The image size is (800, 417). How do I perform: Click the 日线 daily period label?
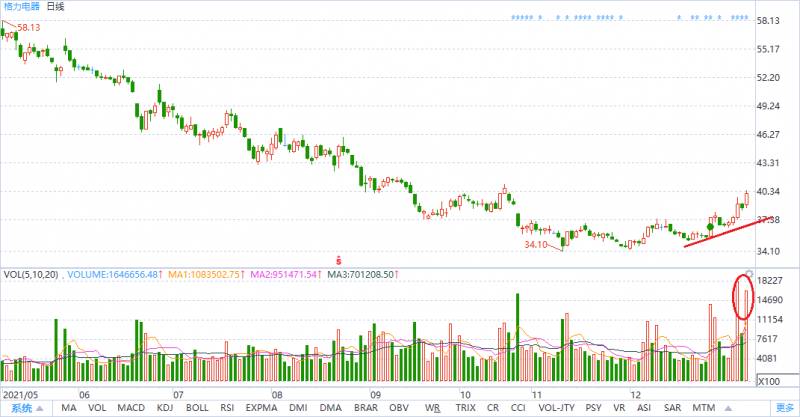[x=55, y=7]
